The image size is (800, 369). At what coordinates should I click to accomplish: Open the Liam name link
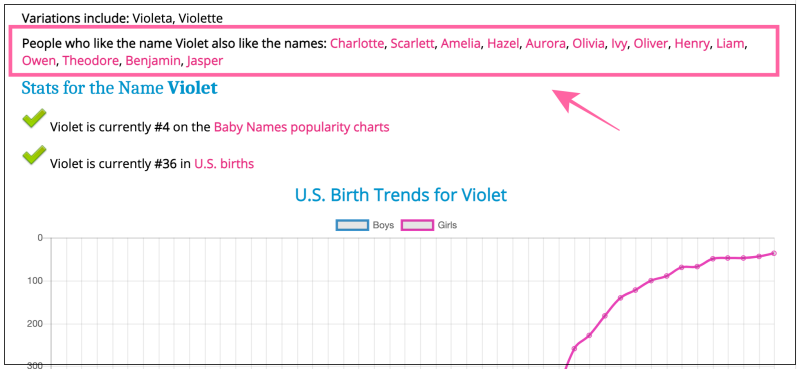click(x=730, y=43)
